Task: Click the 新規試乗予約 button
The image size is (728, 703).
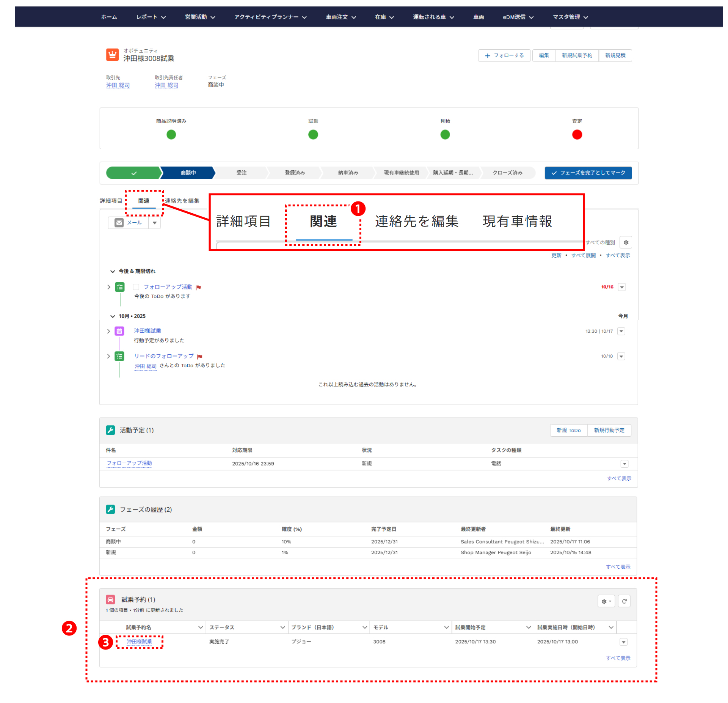Action: [577, 55]
